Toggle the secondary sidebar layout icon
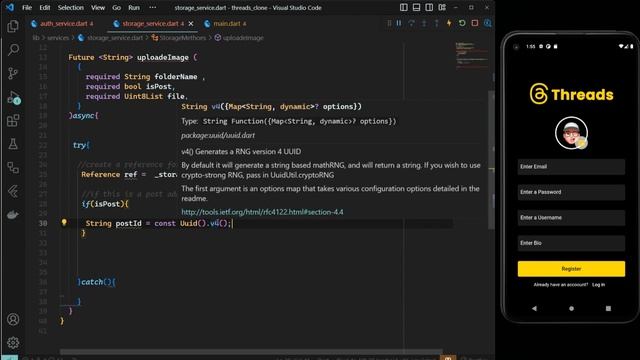This screenshot has height=360, width=640. pos(429,7)
